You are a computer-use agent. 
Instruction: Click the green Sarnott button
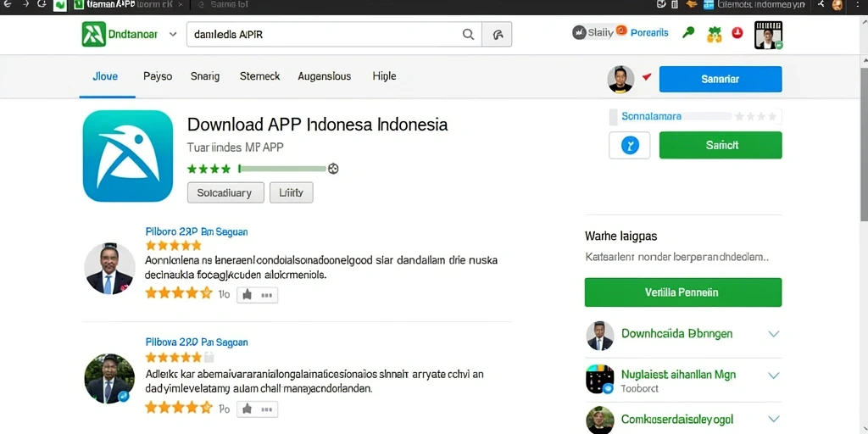721,146
